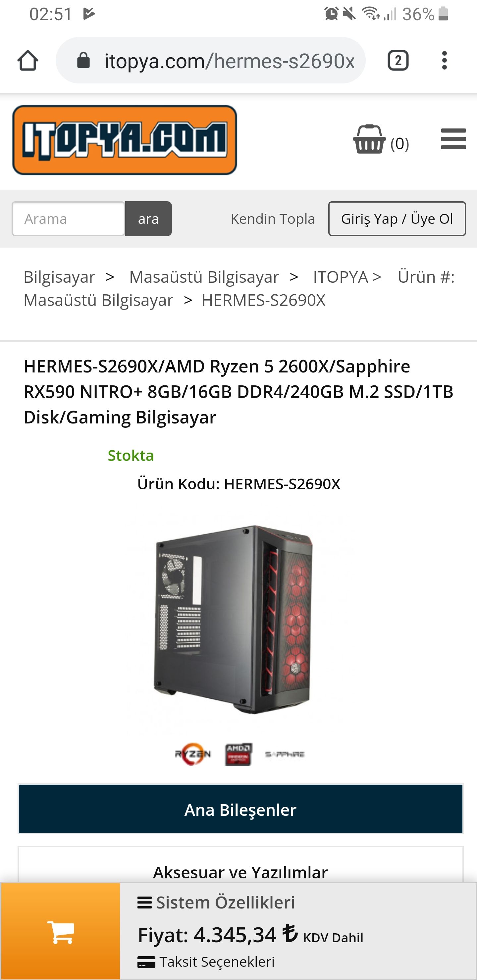Click the Sapphire brand logo

285,754
